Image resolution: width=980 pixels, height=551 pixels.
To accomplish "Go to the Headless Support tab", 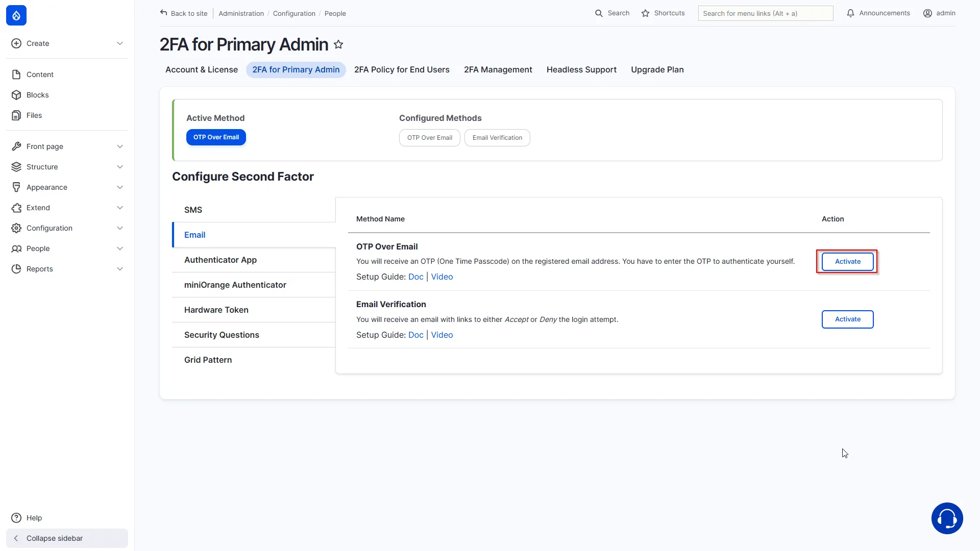I will click(581, 70).
